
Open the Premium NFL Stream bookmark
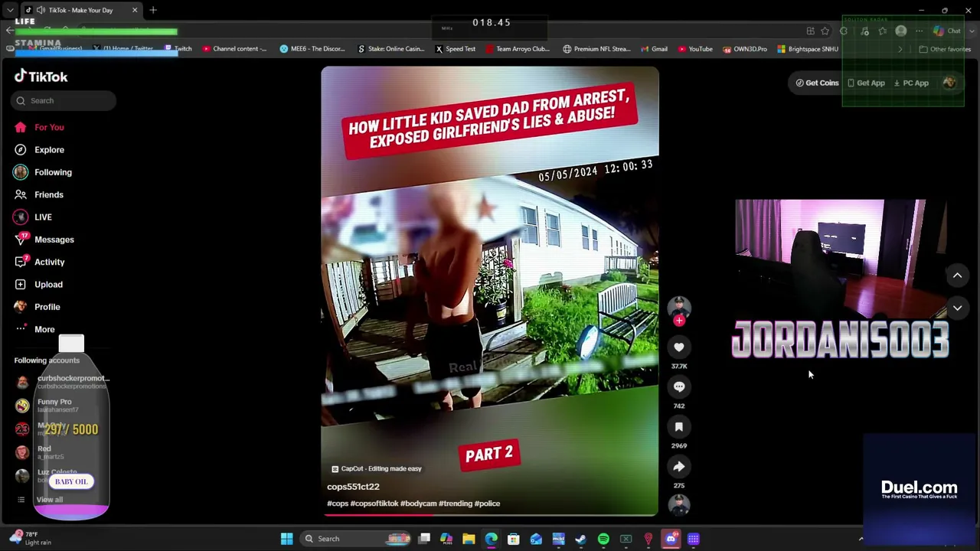point(596,49)
